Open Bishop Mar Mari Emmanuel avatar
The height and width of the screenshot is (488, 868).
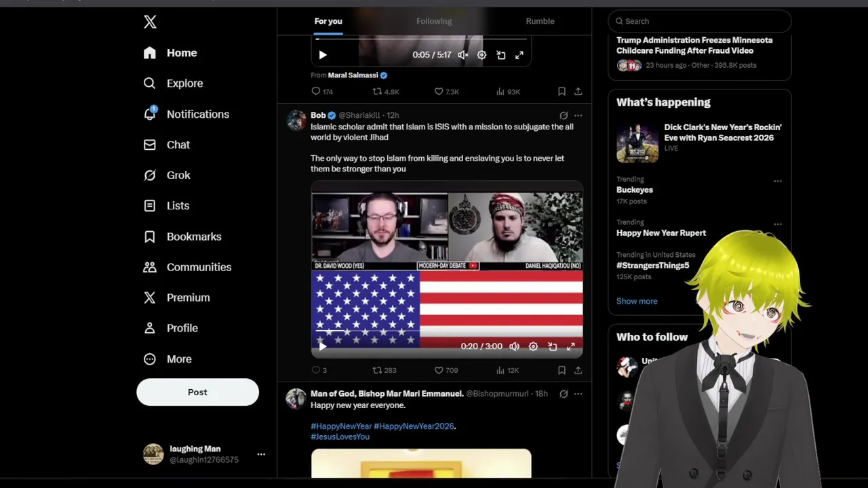click(x=296, y=399)
